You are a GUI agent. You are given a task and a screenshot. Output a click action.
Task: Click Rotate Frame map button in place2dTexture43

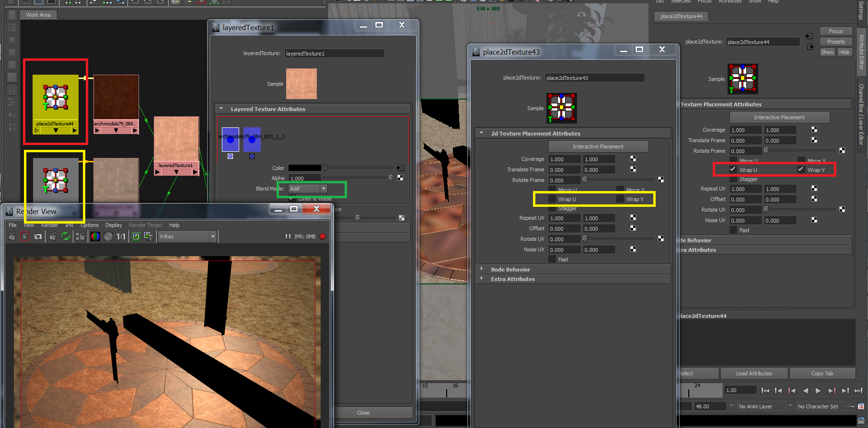(661, 180)
